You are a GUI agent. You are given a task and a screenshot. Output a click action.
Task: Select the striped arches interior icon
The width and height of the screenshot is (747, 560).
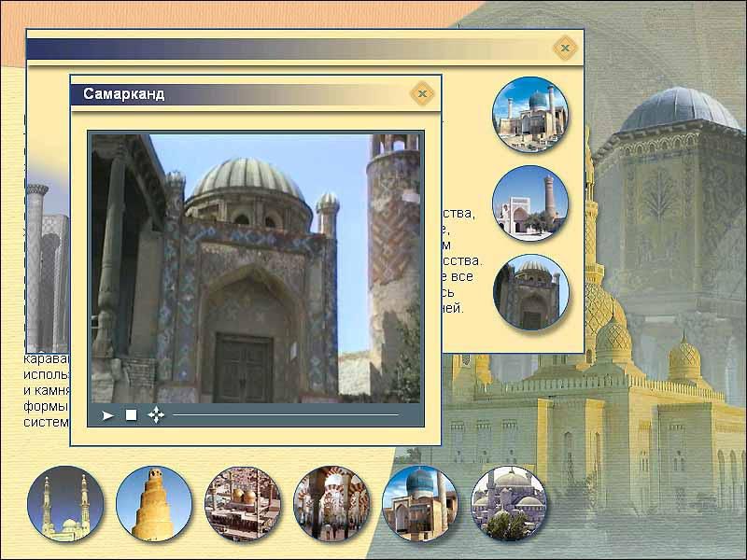pos(331,504)
